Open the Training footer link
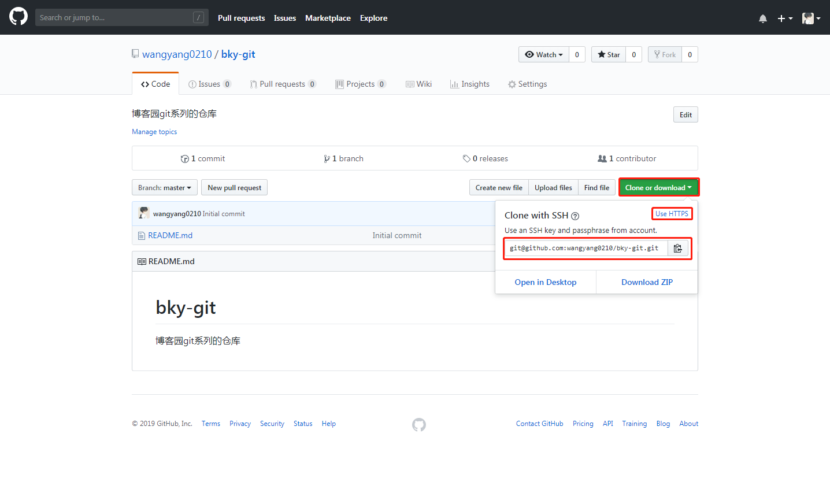Viewport: 830px width, 504px height. [x=635, y=424]
